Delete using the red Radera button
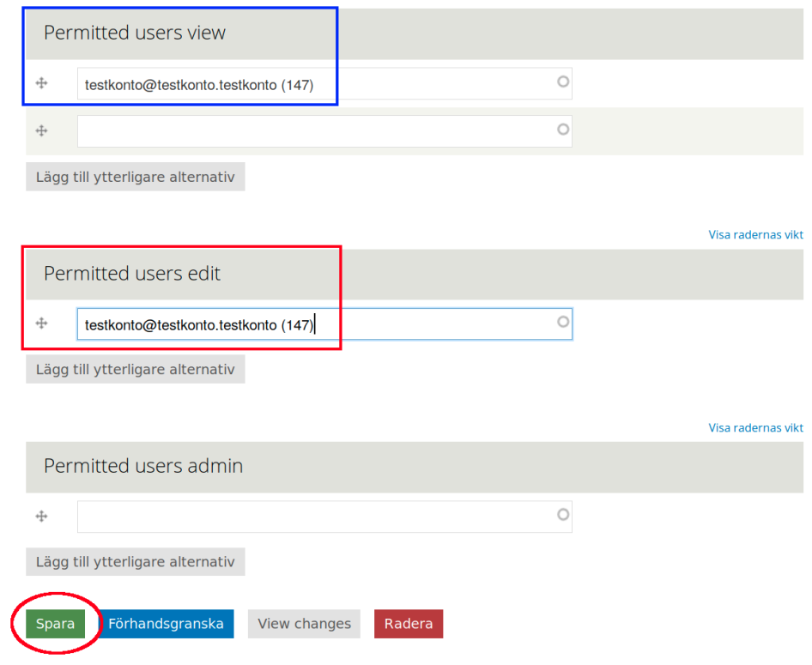The width and height of the screenshot is (812, 665). (x=409, y=624)
